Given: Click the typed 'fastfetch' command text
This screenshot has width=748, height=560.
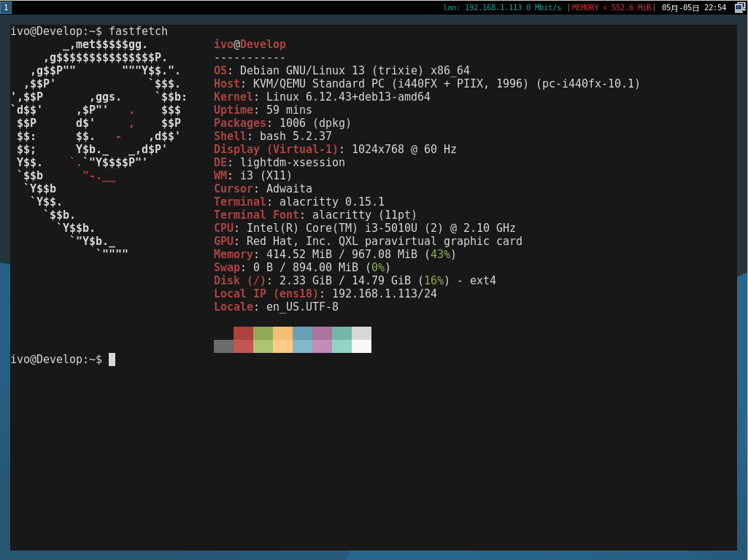Looking at the screenshot, I should pos(139,31).
